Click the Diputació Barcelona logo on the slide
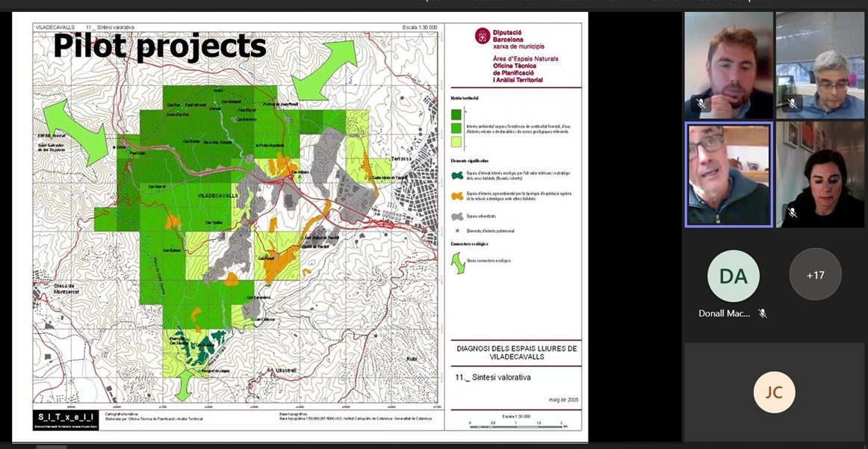This screenshot has width=868, height=449. pyautogui.click(x=482, y=35)
